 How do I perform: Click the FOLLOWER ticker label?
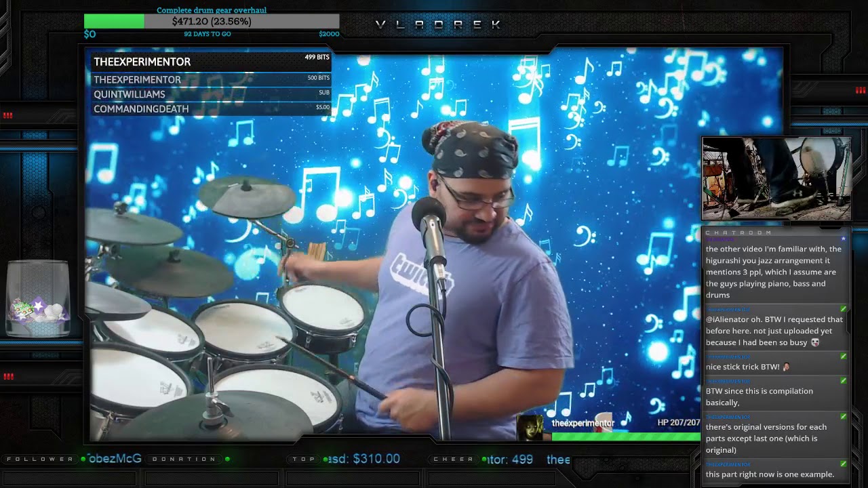(40, 459)
